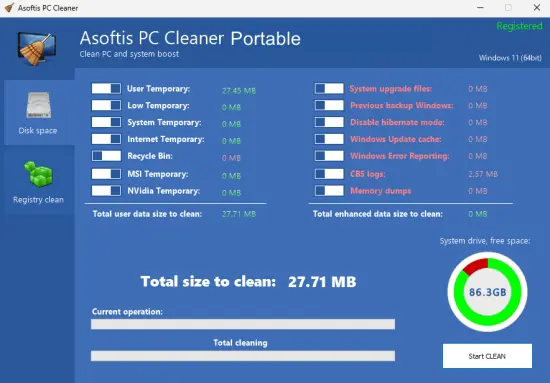550x383 pixels.
Task: Open the Registry clean tab label
Action: (x=38, y=200)
